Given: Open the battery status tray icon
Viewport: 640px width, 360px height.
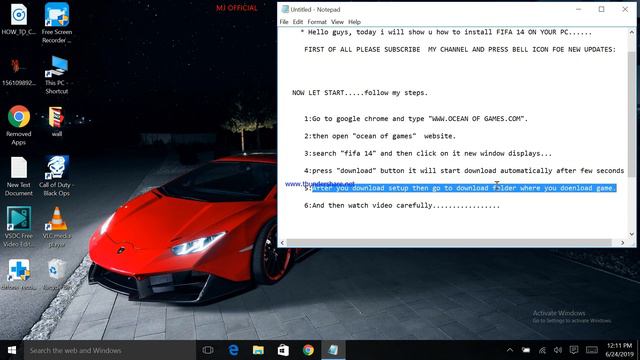Looking at the screenshot, I should pyautogui.click(x=526, y=350).
